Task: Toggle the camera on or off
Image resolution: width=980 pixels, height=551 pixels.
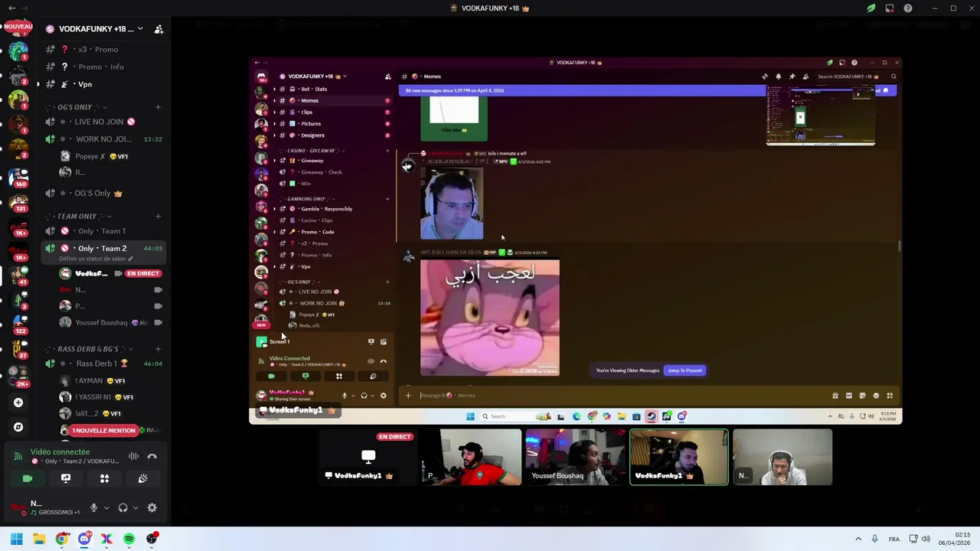Action: click(x=28, y=478)
